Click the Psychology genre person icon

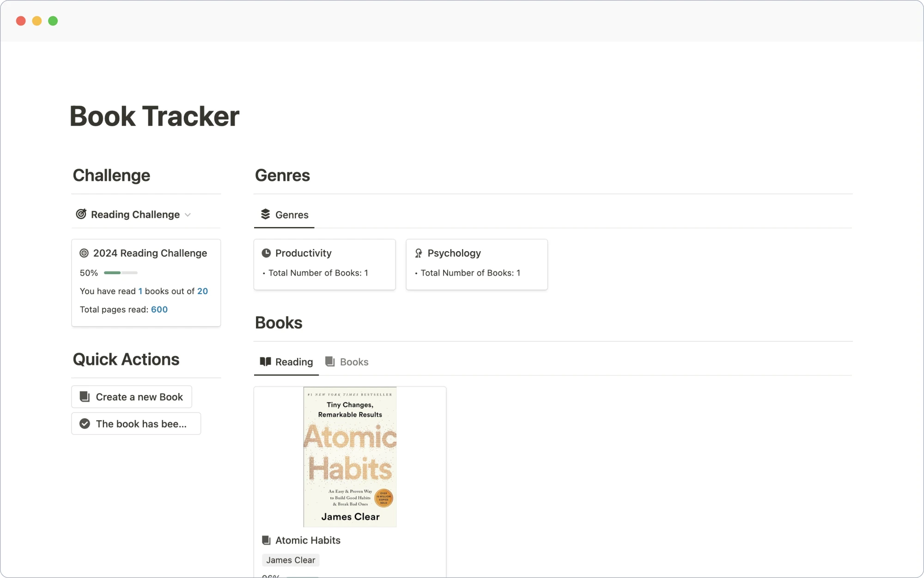tap(419, 252)
